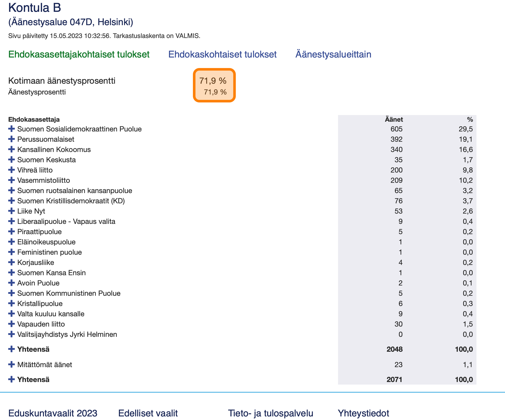This screenshot has height=420, width=505.
Task: Click the plus icon next to Vihreä liitto
Action: click(11, 170)
